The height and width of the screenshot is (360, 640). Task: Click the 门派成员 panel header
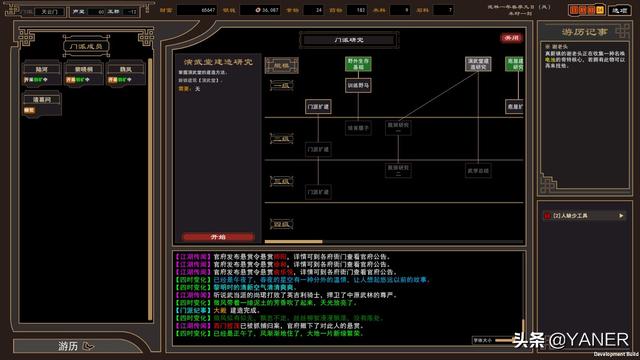pos(86,46)
